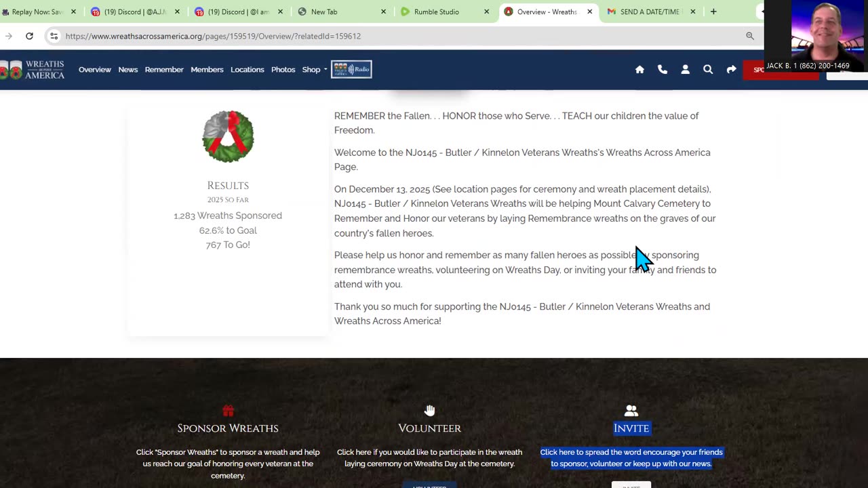Close the first Discord tab
The width and height of the screenshot is (868, 488).
(177, 12)
